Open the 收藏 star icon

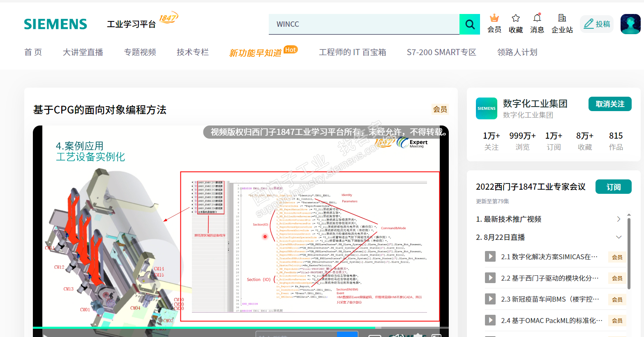[x=515, y=18]
